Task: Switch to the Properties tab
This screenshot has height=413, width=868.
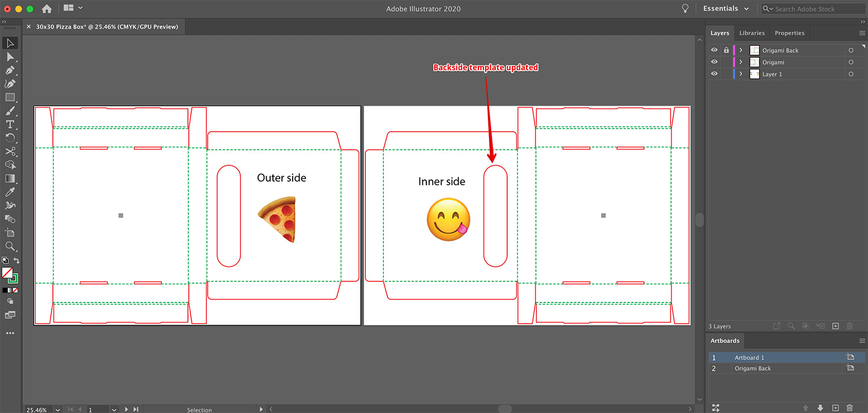Action: click(789, 33)
